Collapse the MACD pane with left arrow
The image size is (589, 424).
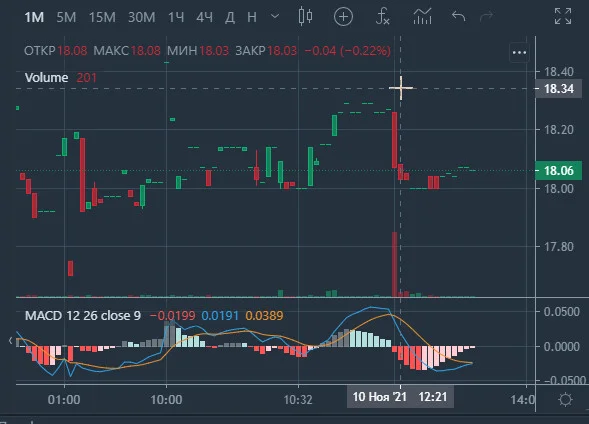click(10, 341)
